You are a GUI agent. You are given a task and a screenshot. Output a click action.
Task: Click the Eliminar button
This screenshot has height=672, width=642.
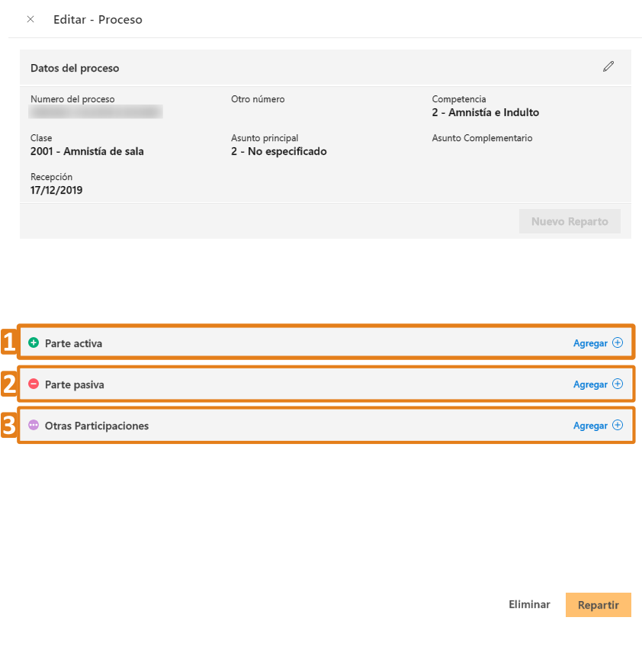point(529,604)
